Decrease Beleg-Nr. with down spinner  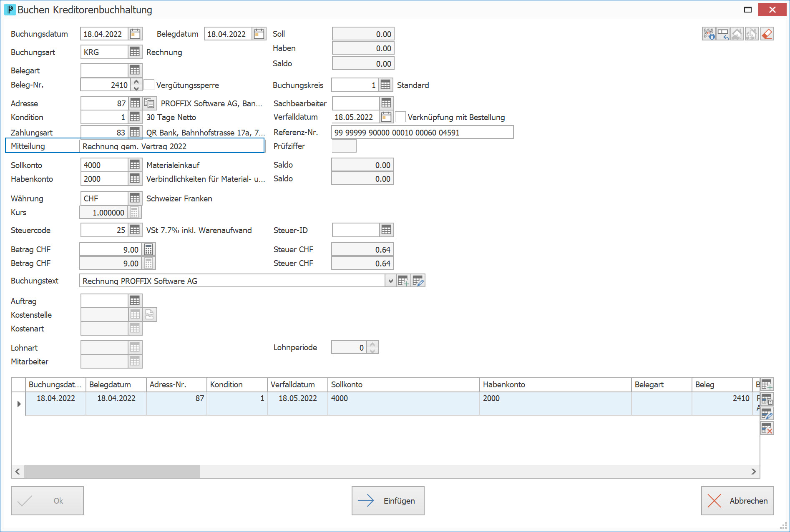tap(136, 88)
